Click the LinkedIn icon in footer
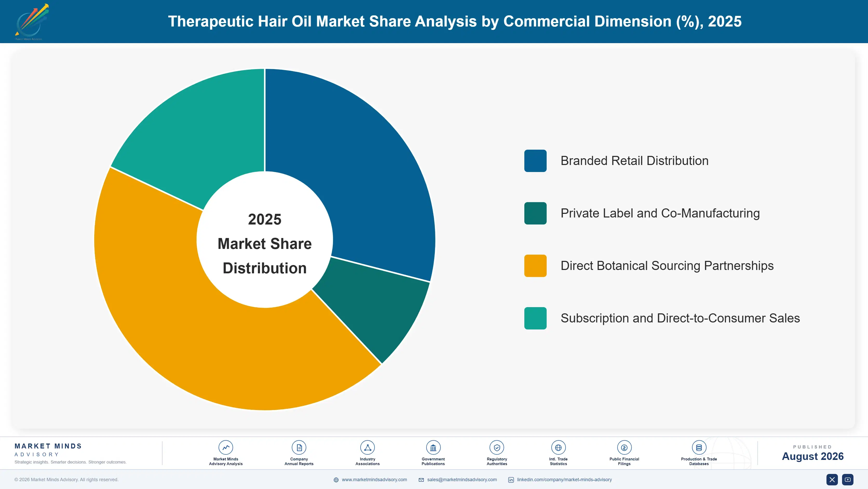 (511, 480)
